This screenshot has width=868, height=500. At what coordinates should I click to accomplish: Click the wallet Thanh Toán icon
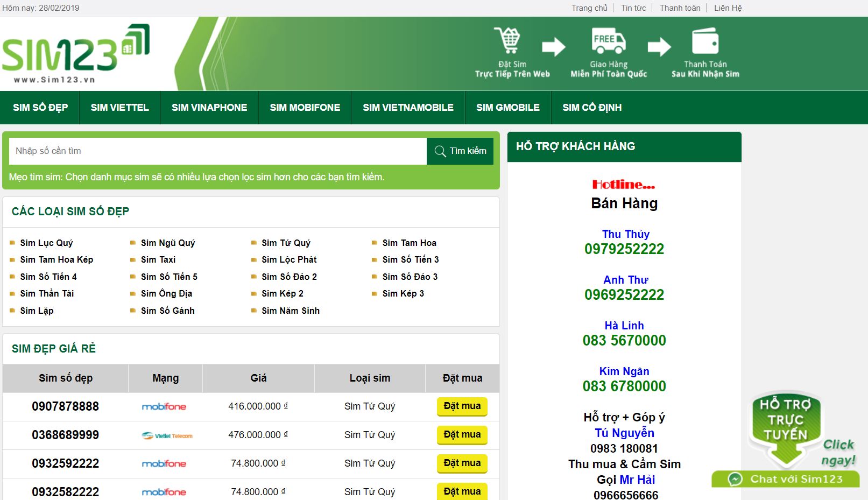(x=705, y=40)
